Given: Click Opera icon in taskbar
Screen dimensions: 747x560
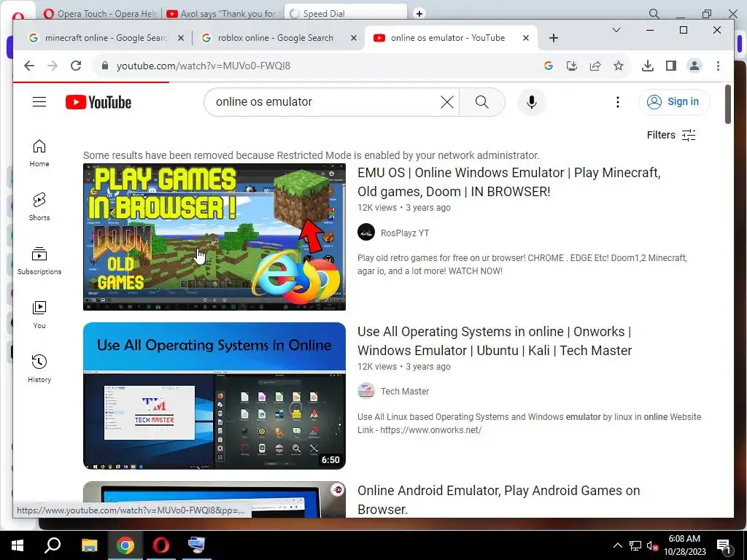Looking at the screenshot, I should [x=161, y=545].
